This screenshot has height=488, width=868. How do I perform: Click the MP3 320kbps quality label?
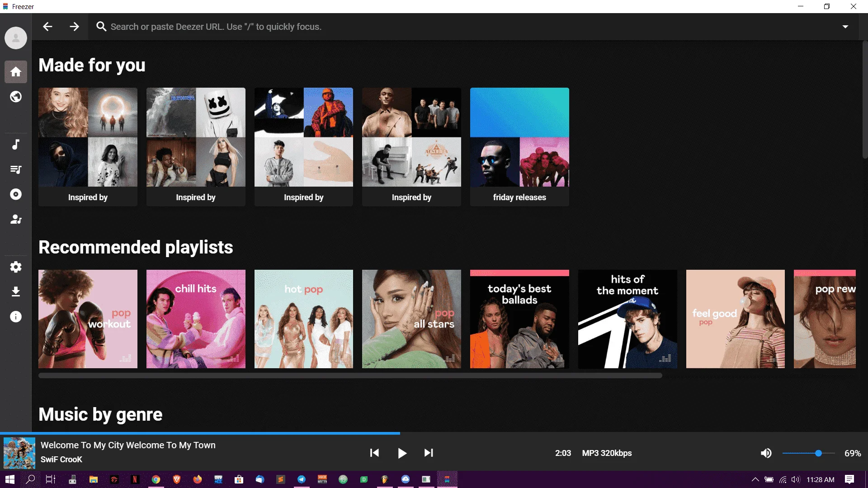[x=607, y=453]
